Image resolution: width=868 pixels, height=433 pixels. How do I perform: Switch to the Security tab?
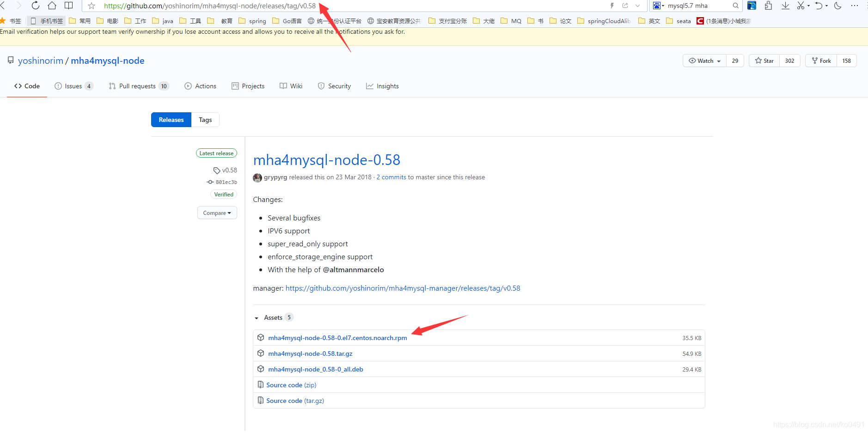coord(334,86)
